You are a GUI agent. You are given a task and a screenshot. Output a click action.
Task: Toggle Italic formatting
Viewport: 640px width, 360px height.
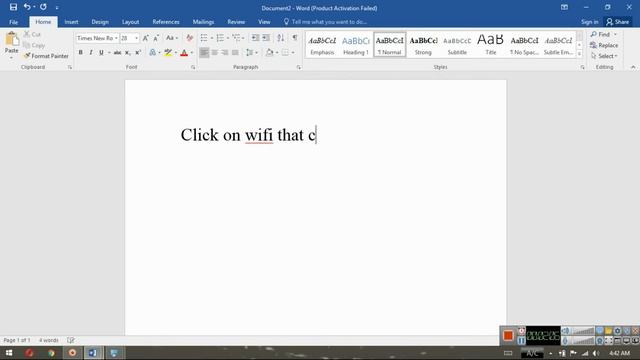click(x=91, y=52)
